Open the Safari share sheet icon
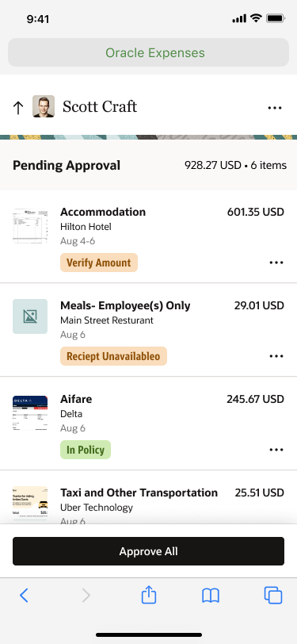 pyautogui.click(x=149, y=594)
